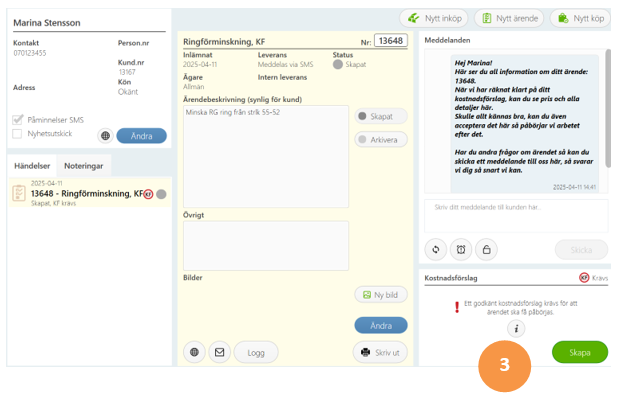The height and width of the screenshot is (397, 630).
Task: Click the grey status dot on event 13648
Action: point(161,194)
